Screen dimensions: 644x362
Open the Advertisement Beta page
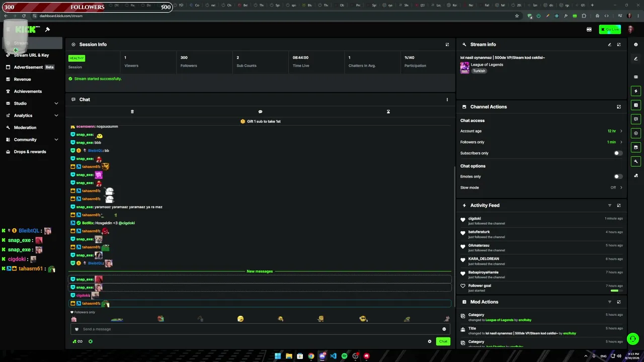point(32,67)
